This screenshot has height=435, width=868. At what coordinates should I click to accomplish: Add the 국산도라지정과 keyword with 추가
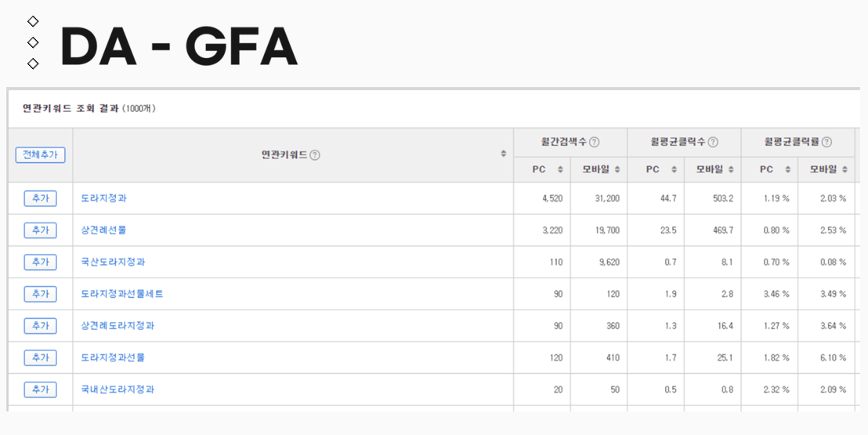[41, 262]
